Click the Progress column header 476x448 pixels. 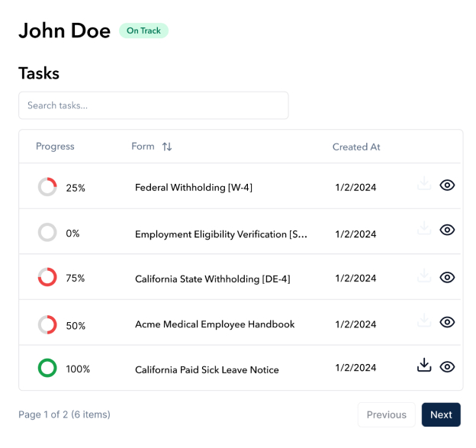55,147
